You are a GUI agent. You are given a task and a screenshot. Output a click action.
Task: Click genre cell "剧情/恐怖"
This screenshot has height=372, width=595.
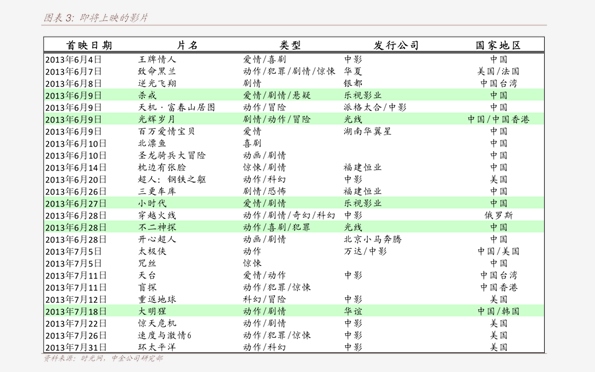coord(265,191)
